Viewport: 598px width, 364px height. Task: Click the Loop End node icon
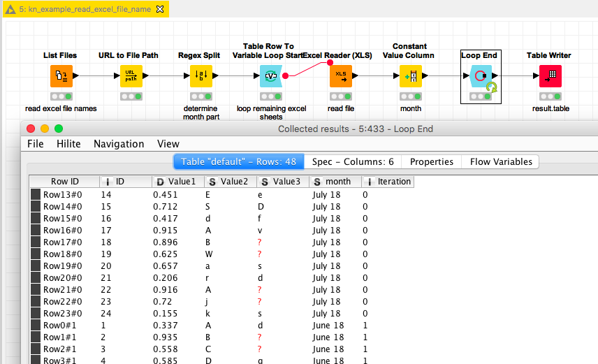(480, 76)
